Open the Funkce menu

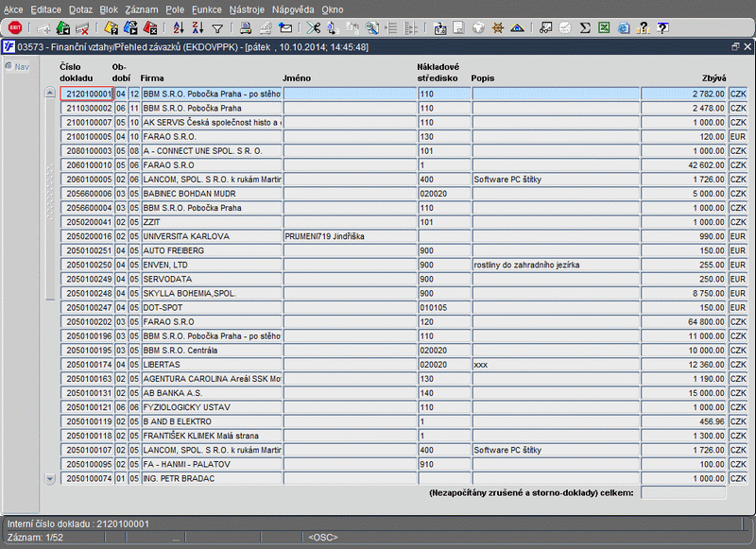[x=207, y=9]
